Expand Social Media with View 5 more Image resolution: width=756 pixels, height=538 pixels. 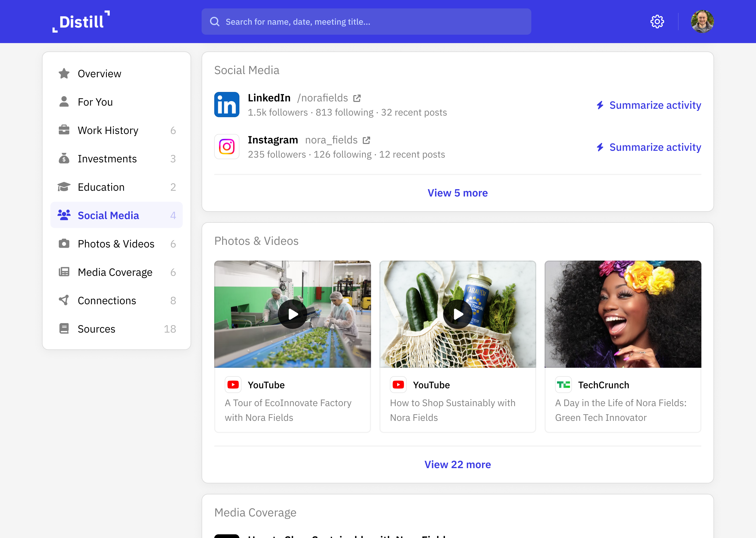pos(458,193)
